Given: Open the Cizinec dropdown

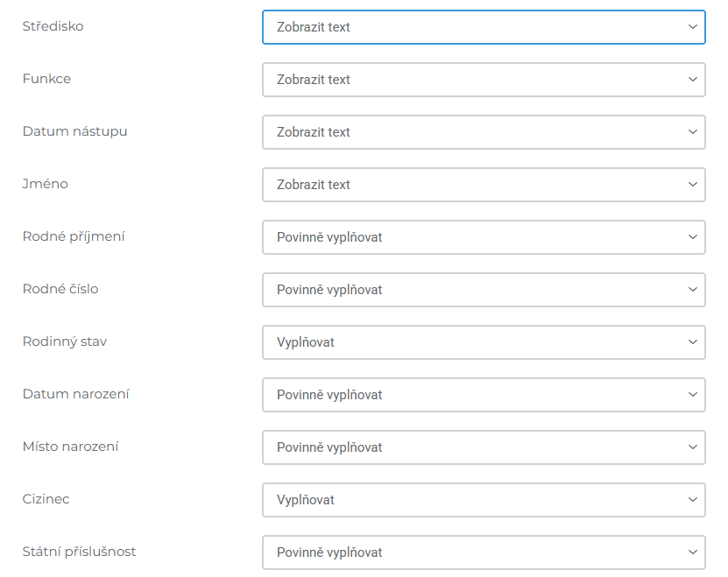Looking at the screenshot, I should point(484,500).
